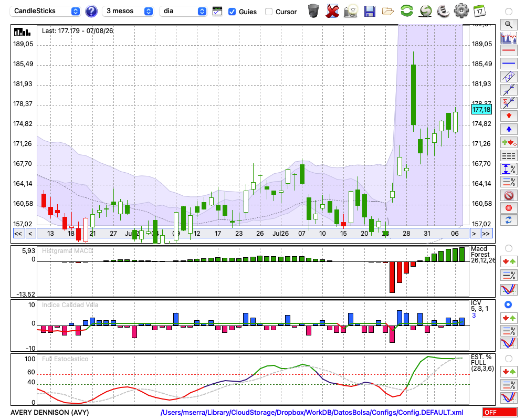
Task: Open the folder icon in toolbar
Action: coord(388,12)
